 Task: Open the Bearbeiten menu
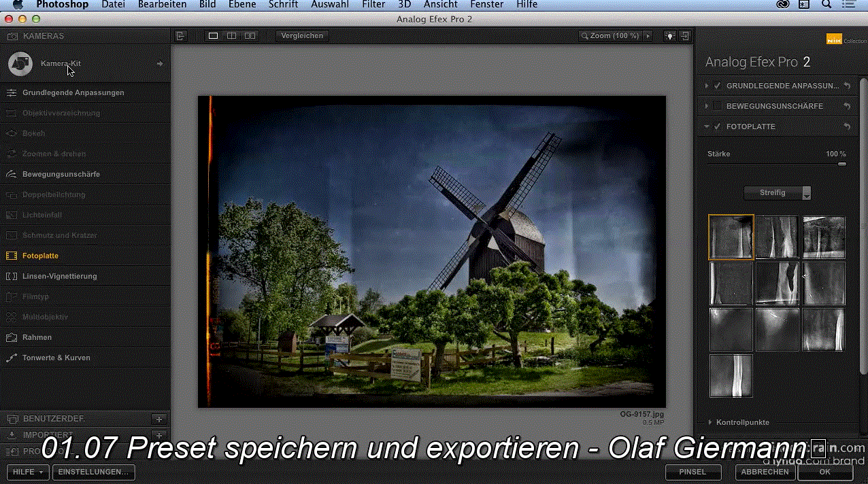pyautogui.click(x=162, y=5)
